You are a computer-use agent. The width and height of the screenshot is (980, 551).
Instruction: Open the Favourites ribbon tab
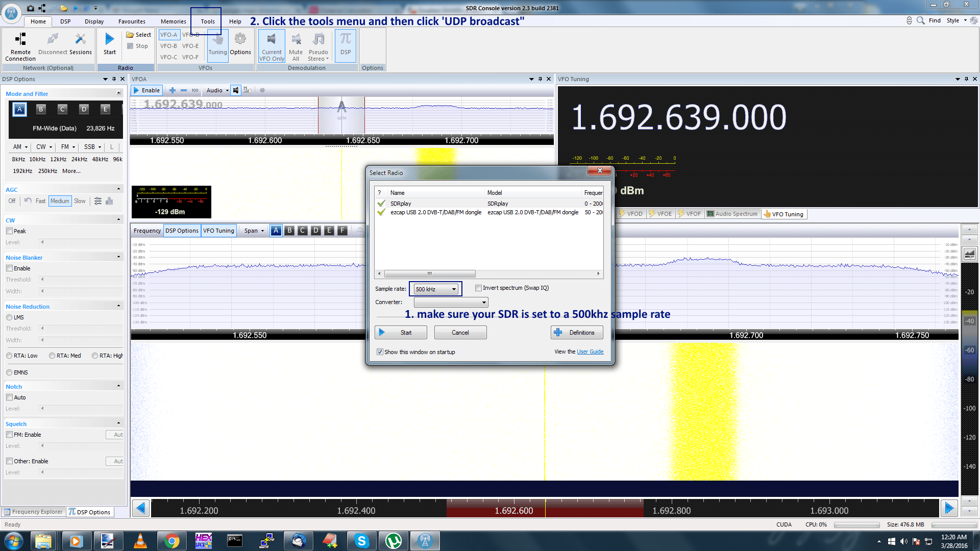point(132,21)
